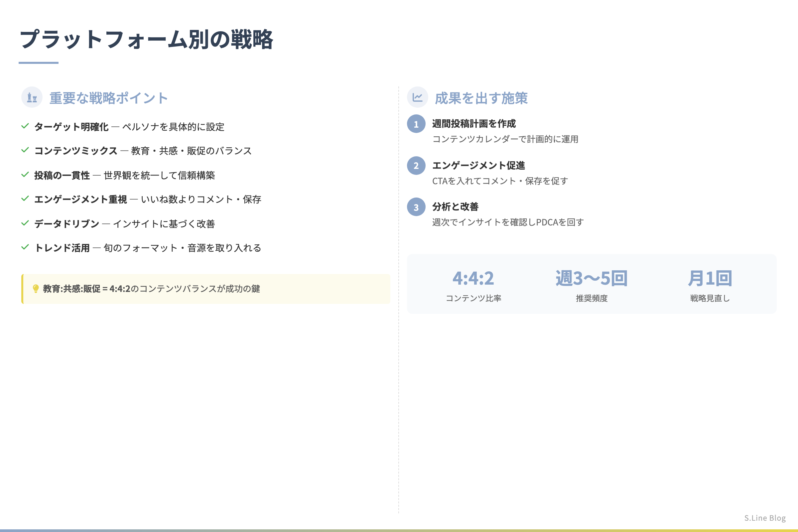Click the lightbulb icon in the yellow tip box

[x=36, y=289]
